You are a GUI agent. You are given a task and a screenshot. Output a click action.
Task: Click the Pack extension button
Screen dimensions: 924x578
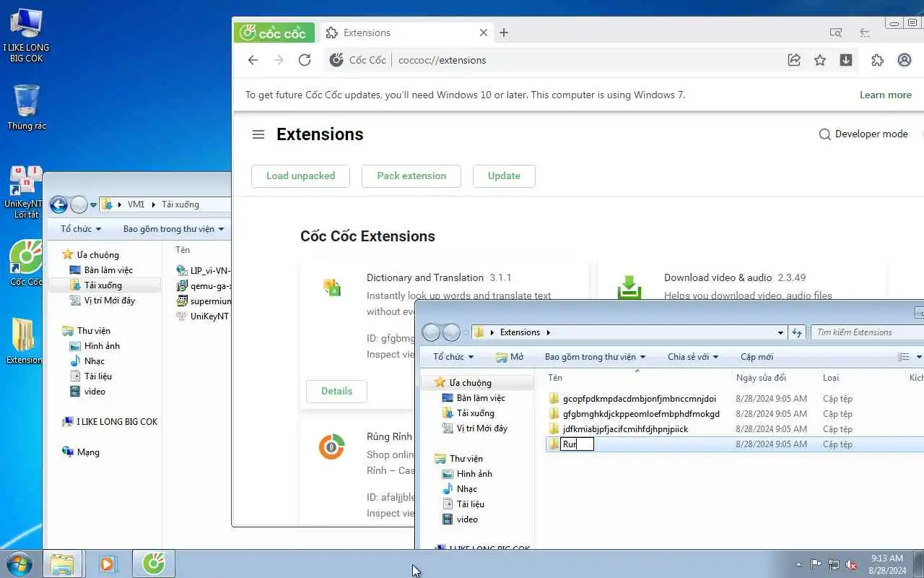pos(411,176)
